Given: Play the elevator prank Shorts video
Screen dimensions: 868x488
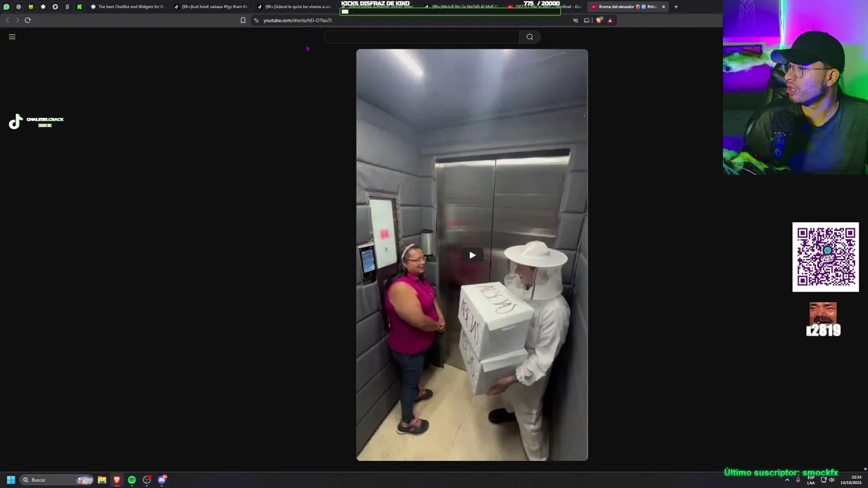Looking at the screenshot, I should [x=472, y=255].
